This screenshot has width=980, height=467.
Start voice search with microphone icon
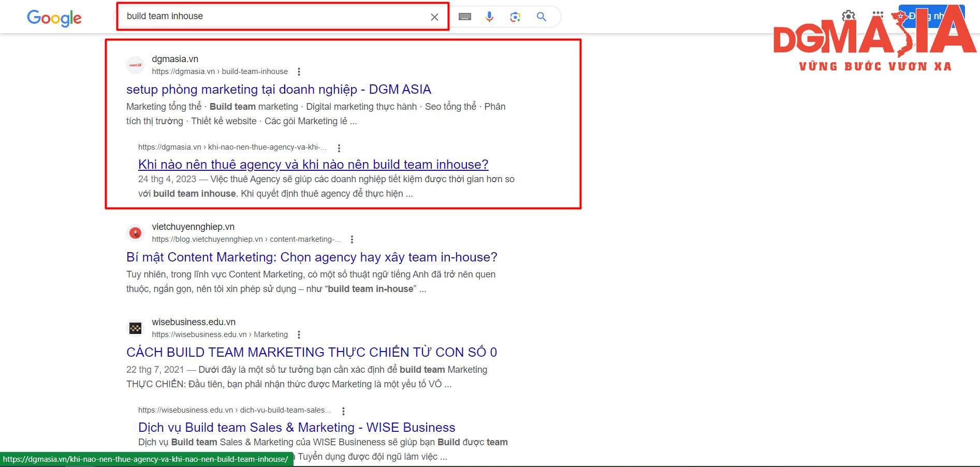click(489, 17)
